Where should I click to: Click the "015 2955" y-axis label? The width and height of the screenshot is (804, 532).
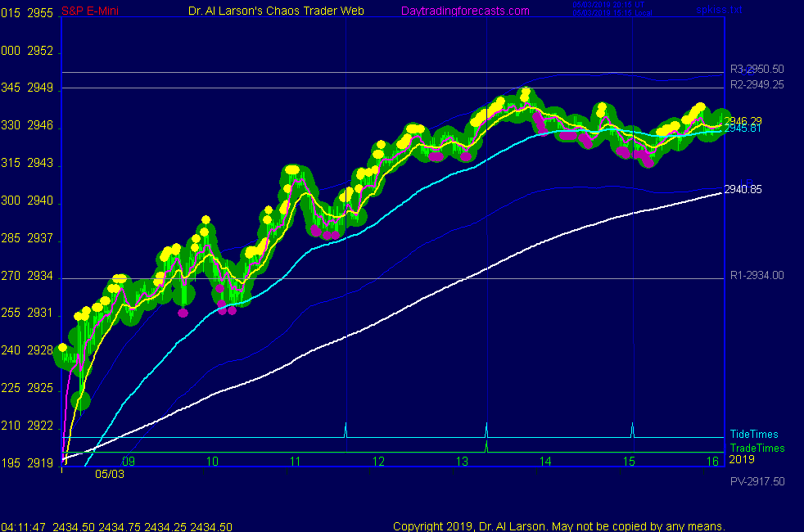point(27,13)
